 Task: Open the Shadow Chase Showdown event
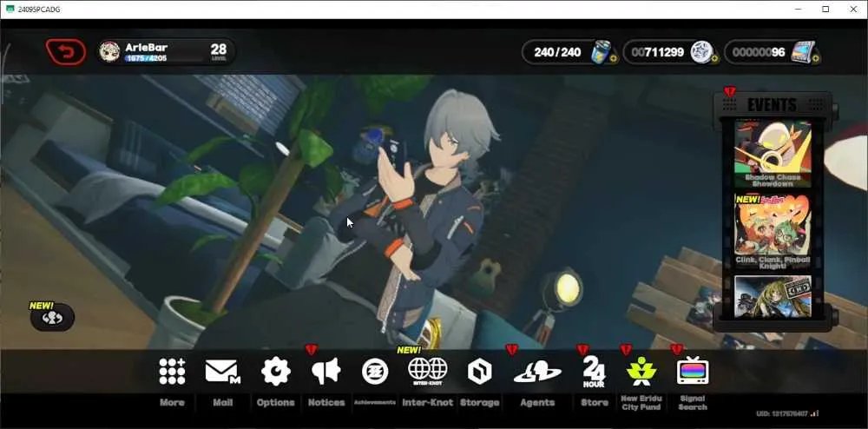pyautogui.click(x=773, y=154)
